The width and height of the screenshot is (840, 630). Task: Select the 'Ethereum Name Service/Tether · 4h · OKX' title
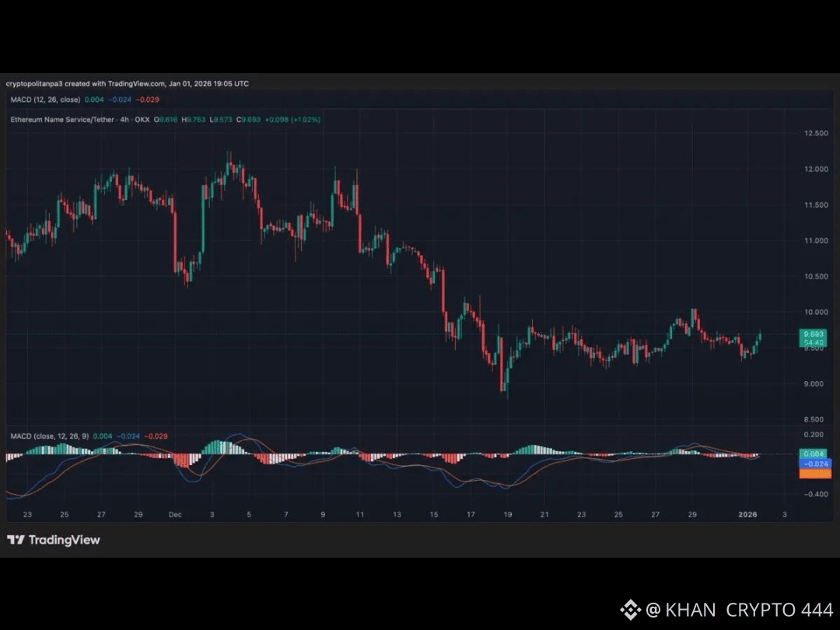(80, 120)
